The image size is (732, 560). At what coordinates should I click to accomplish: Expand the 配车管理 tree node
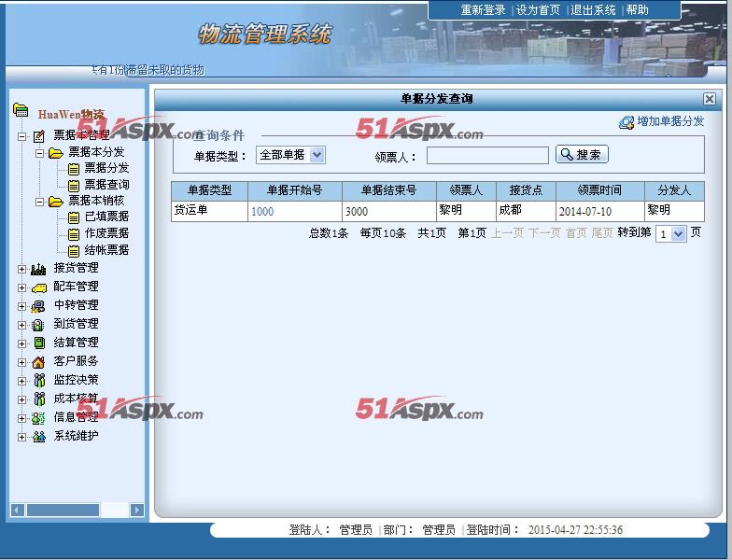[x=22, y=287]
